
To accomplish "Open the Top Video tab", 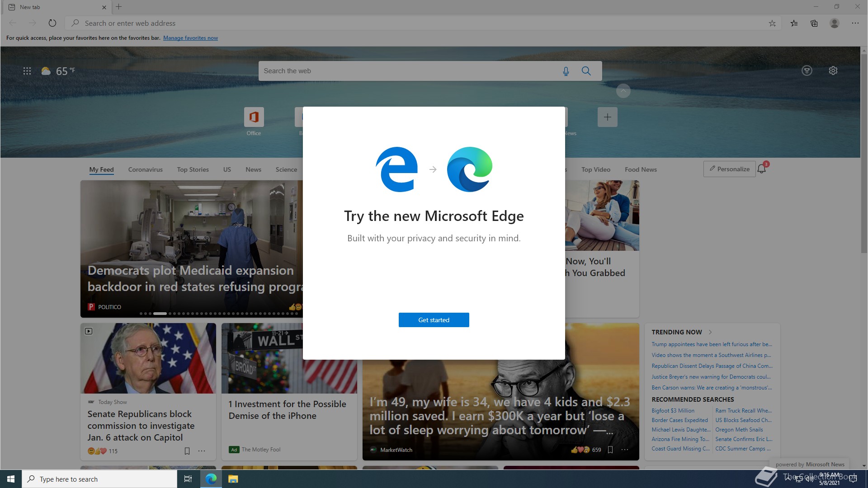I will point(595,169).
